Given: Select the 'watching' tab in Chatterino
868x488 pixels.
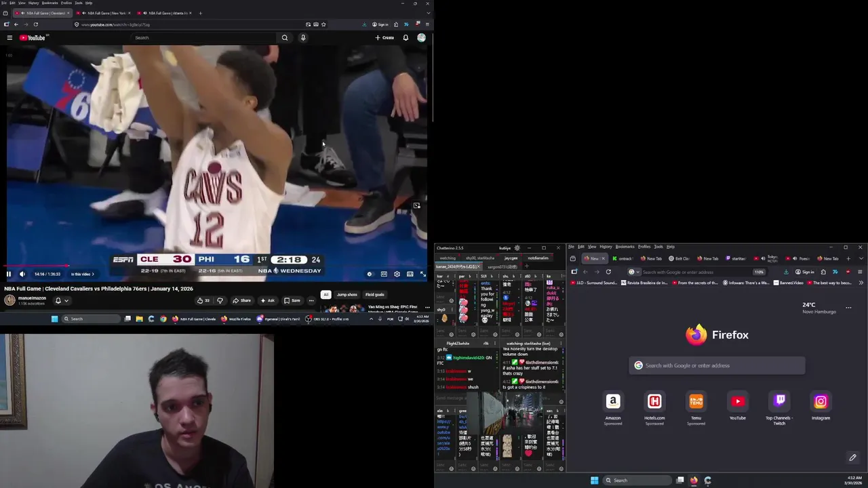Looking at the screenshot, I should coord(448,258).
